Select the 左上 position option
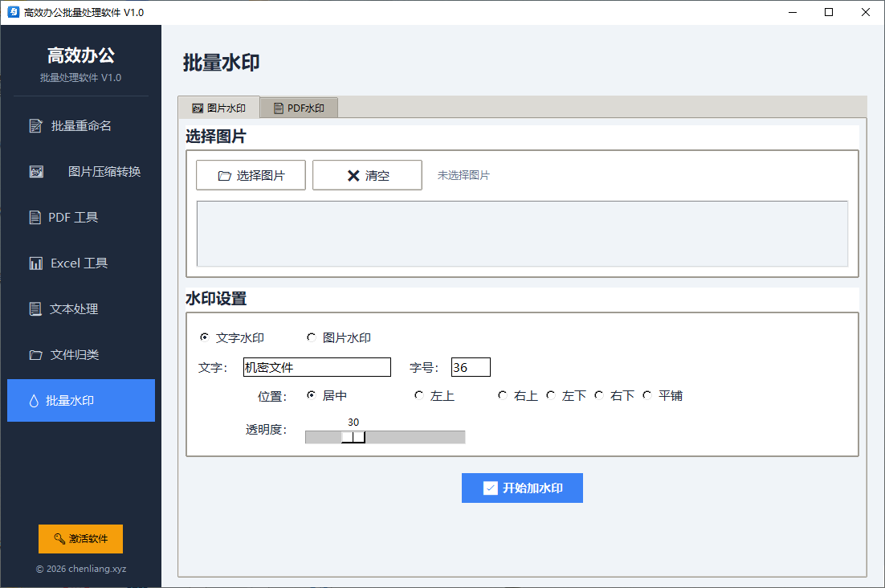885x588 pixels. (418, 395)
